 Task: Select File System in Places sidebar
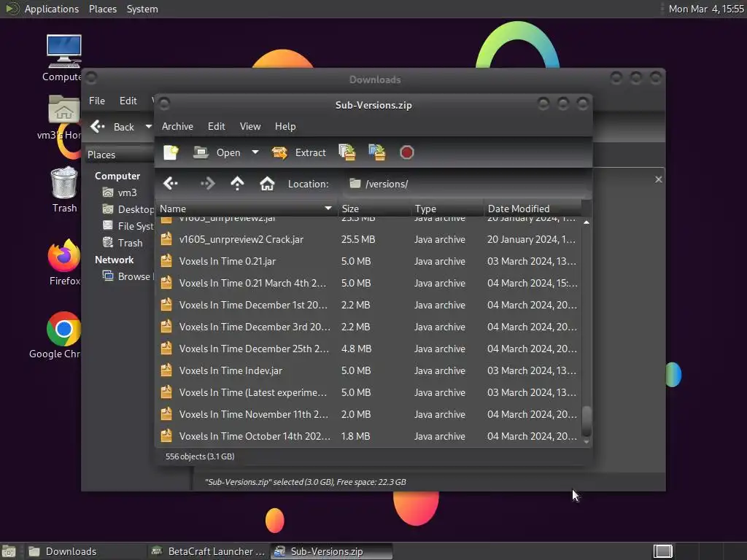pos(128,226)
